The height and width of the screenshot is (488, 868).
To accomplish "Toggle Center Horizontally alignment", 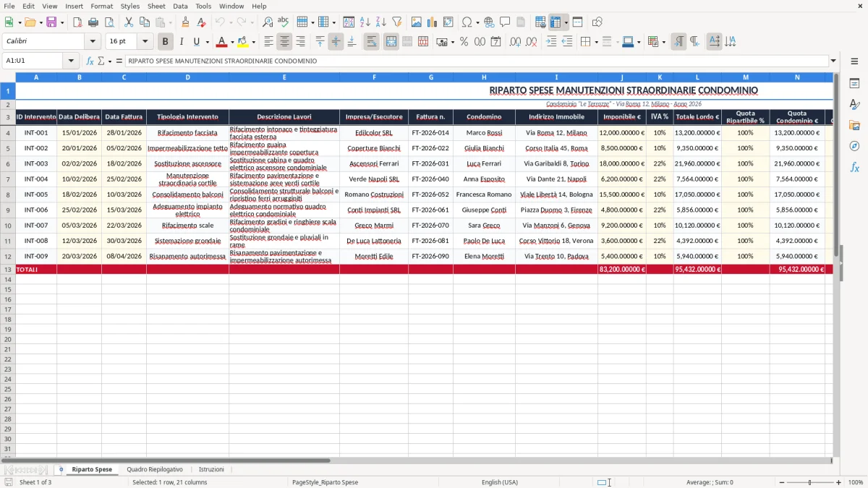I will point(284,42).
